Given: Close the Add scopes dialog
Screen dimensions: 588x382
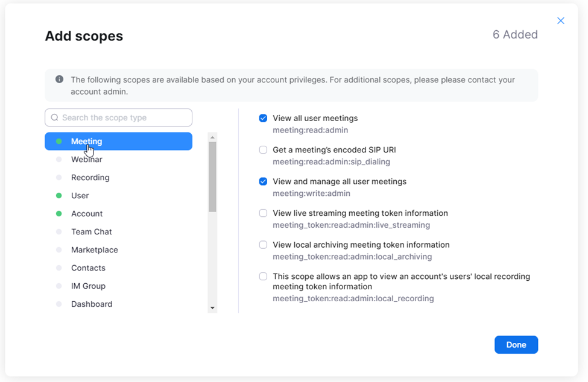Looking at the screenshot, I should [561, 20].
